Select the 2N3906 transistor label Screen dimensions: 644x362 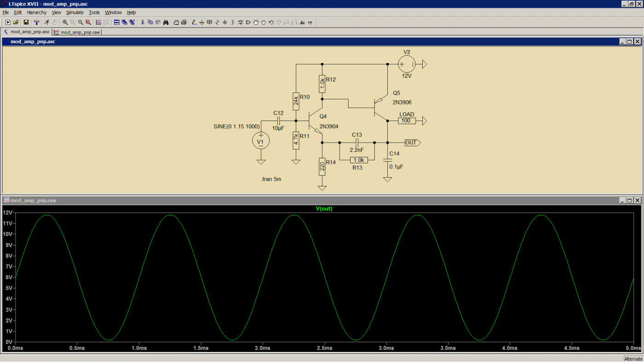coord(402,102)
